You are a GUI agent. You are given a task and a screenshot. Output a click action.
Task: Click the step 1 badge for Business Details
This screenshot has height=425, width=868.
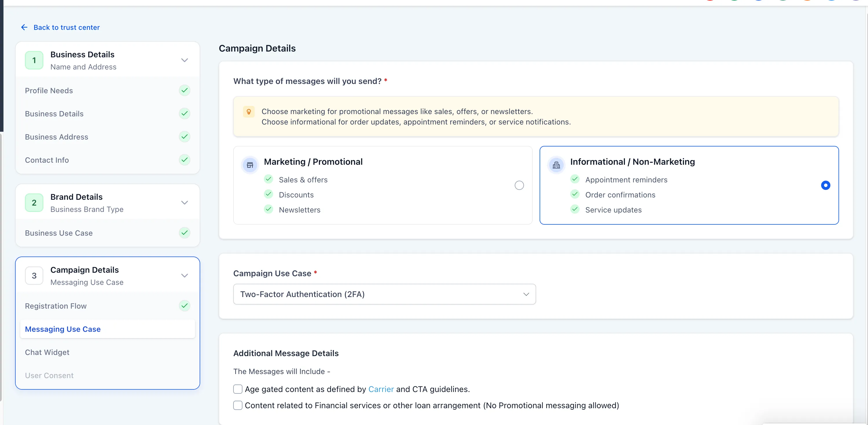(x=34, y=60)
